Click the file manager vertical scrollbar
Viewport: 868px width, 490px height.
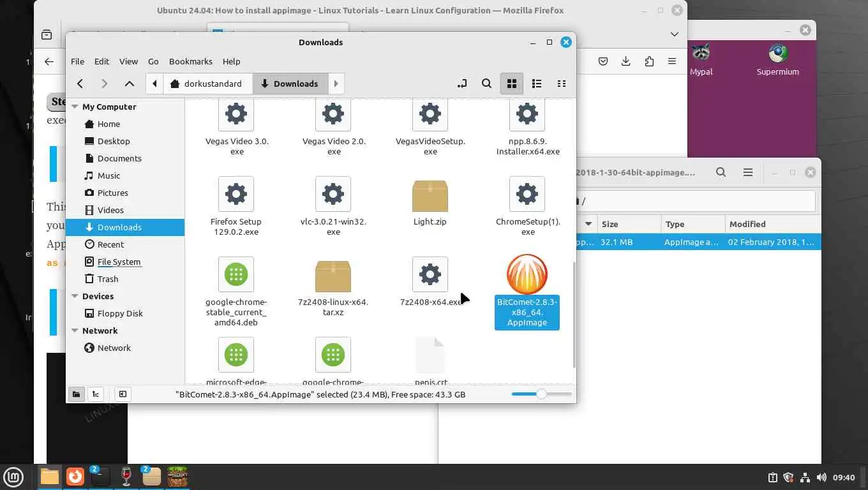[x=574, y=314]
